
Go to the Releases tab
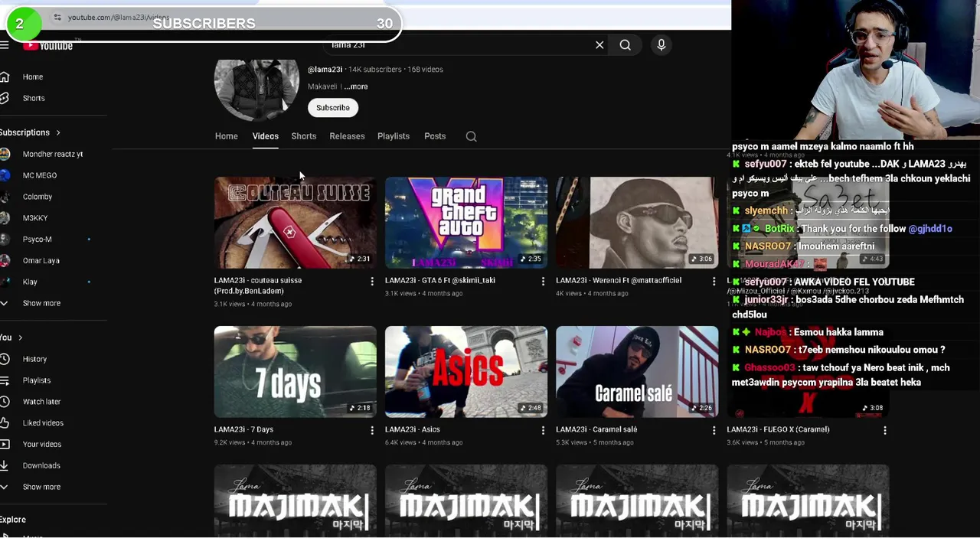347,136
